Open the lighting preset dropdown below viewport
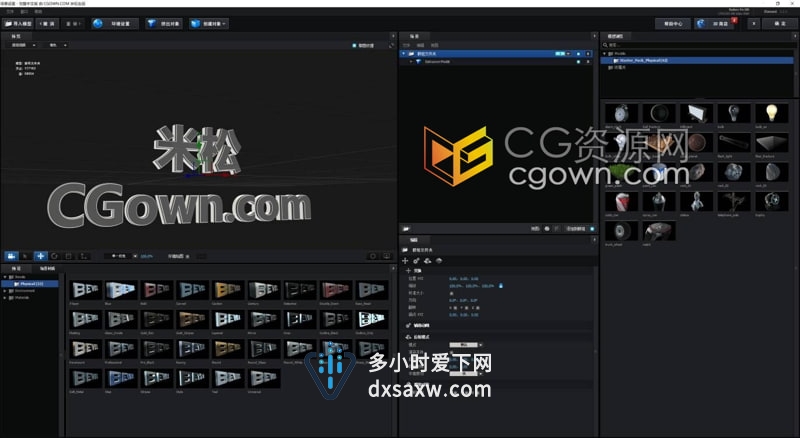The width and height of the screenshot is (800, 438). point(121,256)
